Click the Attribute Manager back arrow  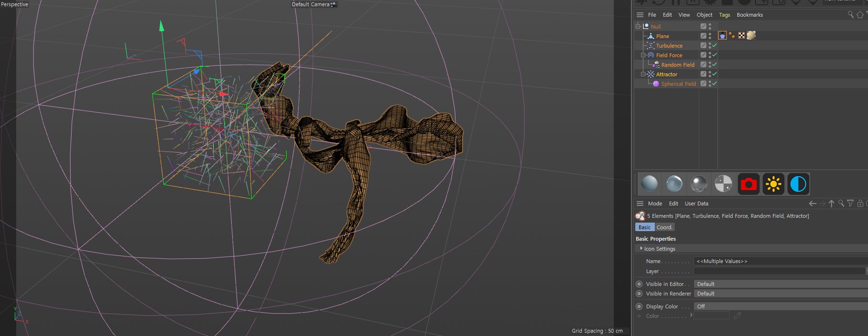pyautogui.click(x=813, y=204)
